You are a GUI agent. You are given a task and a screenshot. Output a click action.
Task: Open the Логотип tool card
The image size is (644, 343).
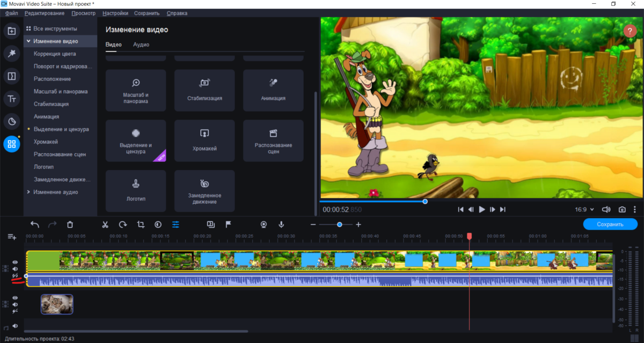[136, 191]
